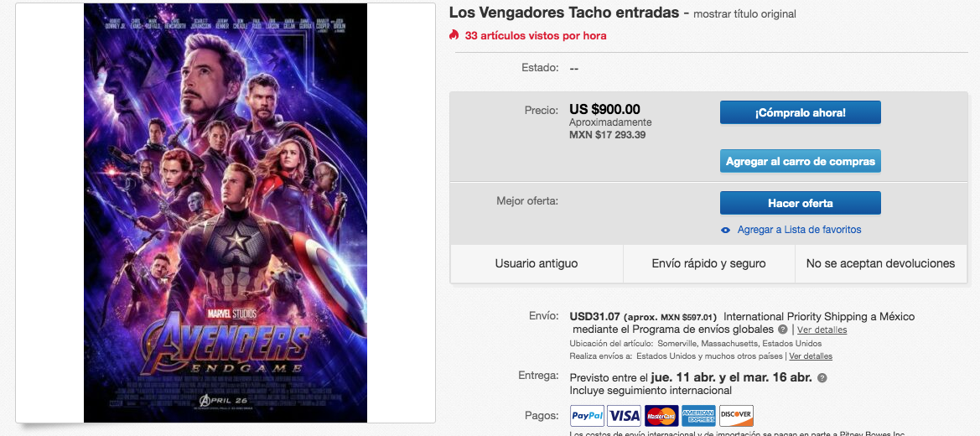Click the flame icon beside views per hour
Viewport: 980px width, 436px height.
click(x=454, y=35)
